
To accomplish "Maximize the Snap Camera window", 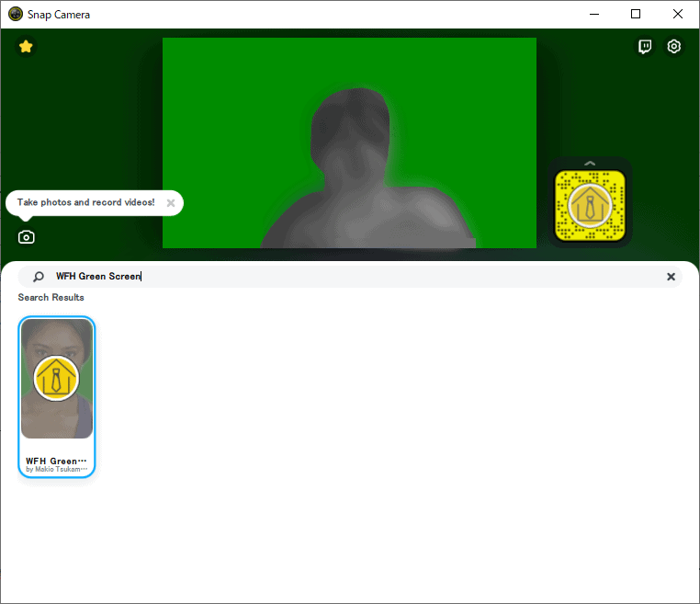I will [636, 15].
